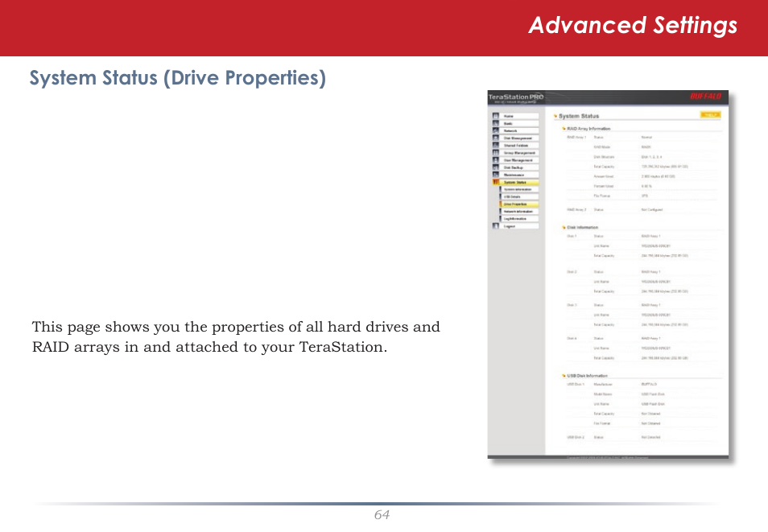Open the Basic menu item
This screenshot has height=532, width=768.
[x=519, y=123]
